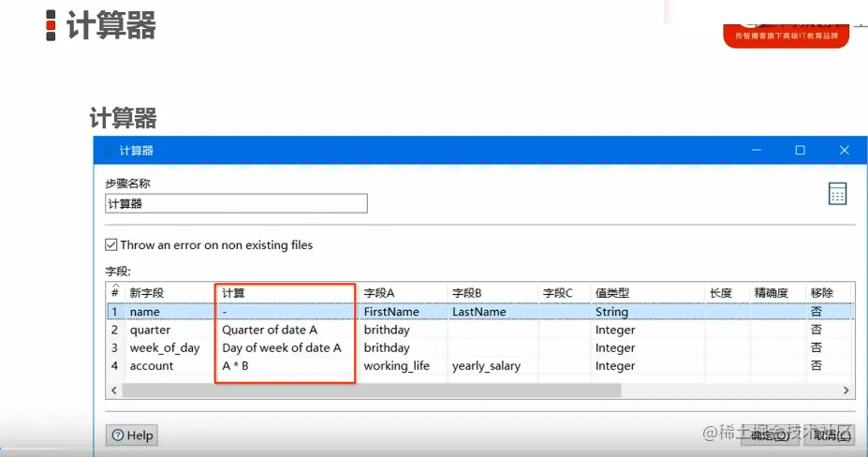Click the 字段A column header

coord(379,293)
